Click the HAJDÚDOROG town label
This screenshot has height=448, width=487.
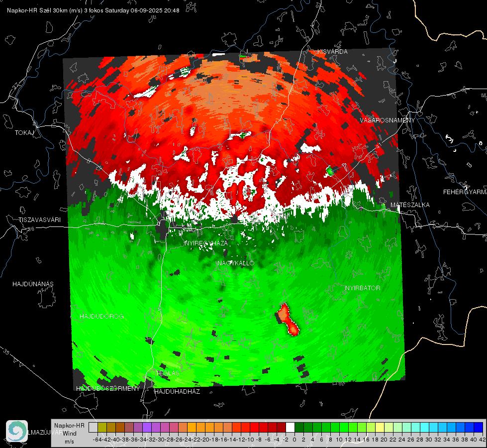(101, 317)
